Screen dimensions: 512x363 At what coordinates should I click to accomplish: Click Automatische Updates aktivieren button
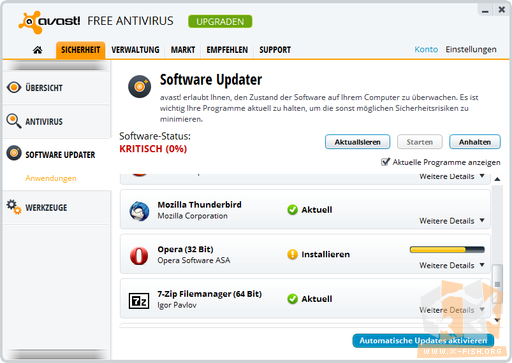tap(423, 341)
